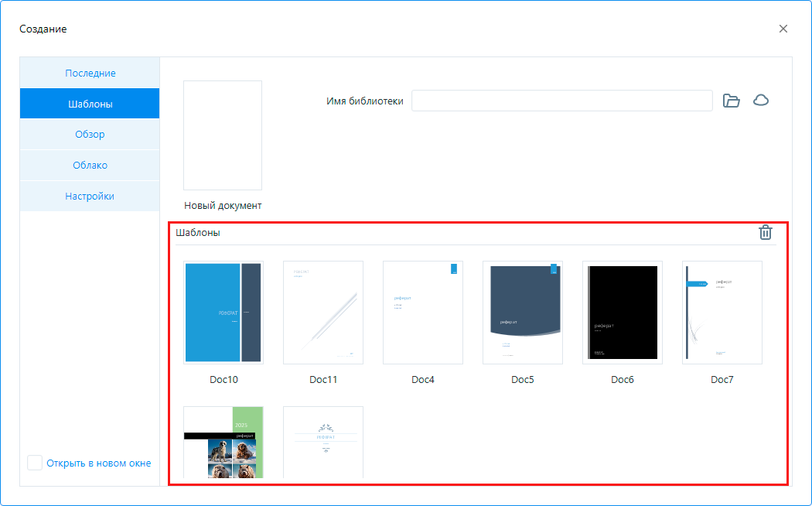The width and height of the screenshot is (812, 506).
Task: Close the Создание dialog
Action: (x=783, y=29)
